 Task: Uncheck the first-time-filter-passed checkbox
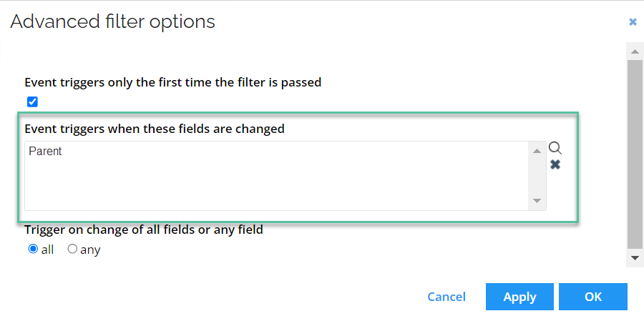coord(32,102)
